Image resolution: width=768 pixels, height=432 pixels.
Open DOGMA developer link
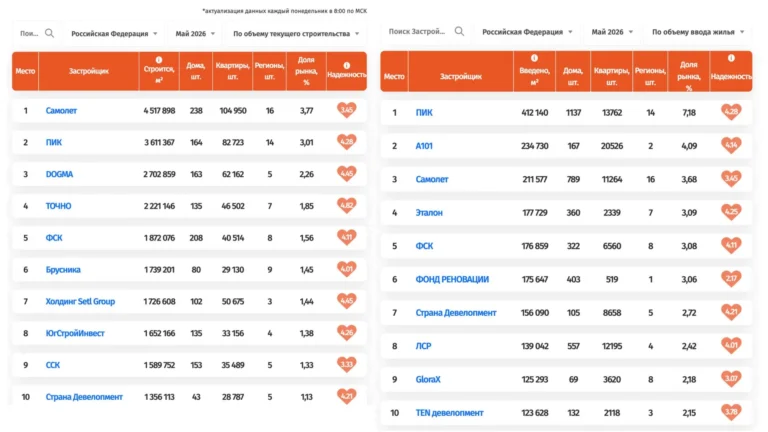59,174
